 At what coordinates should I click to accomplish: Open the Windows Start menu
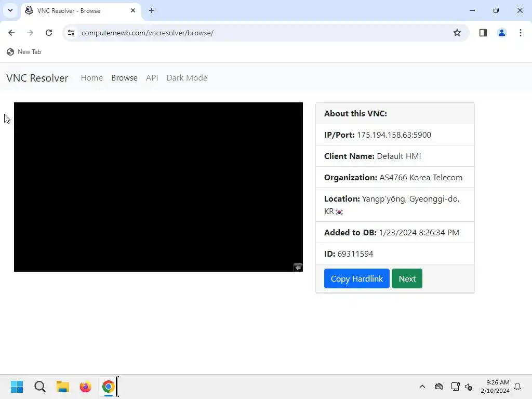click(17, 387)
